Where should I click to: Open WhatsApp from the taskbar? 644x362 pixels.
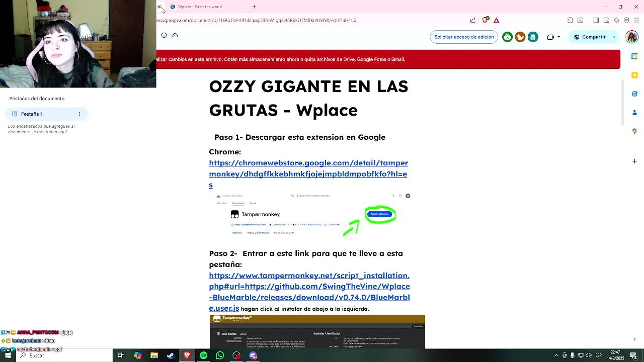coord(220,355)
